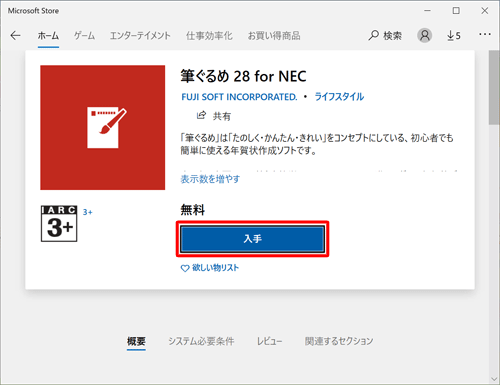Select the 概要 section tab
This screenshot has width=500, height=385.
point(136,341)
